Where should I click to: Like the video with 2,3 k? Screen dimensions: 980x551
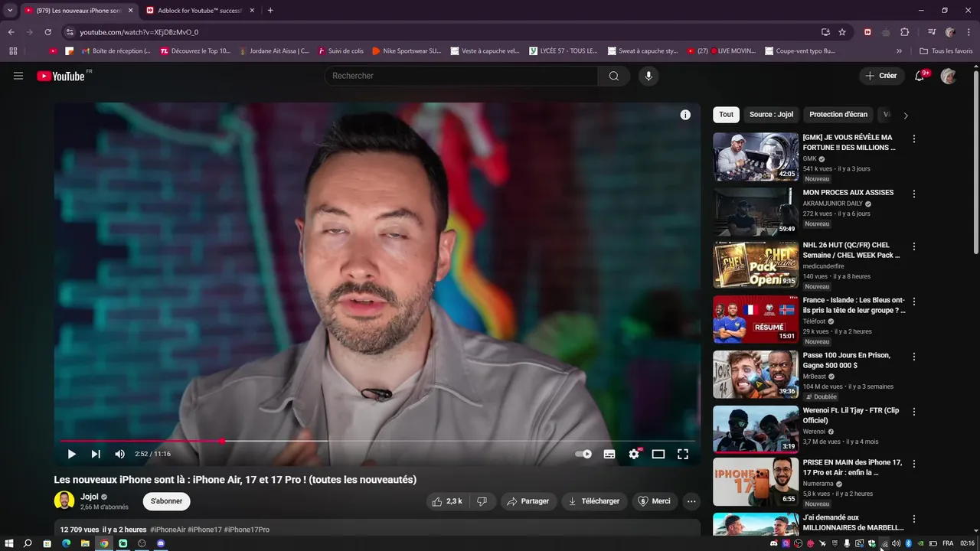point(447,501)
